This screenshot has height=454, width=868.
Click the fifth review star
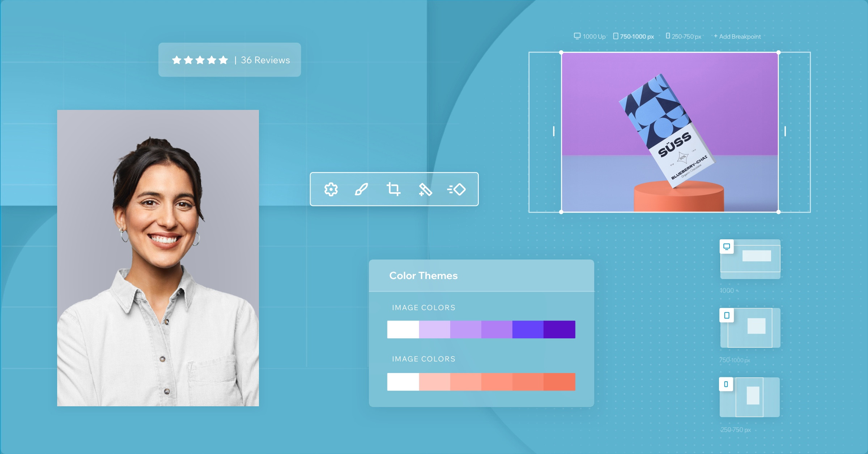pyautogui.click(x=224, y=60)
